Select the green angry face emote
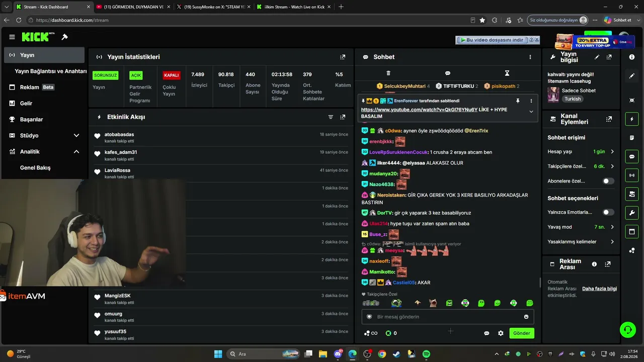644x362 pixels. (x=449, y=303)
